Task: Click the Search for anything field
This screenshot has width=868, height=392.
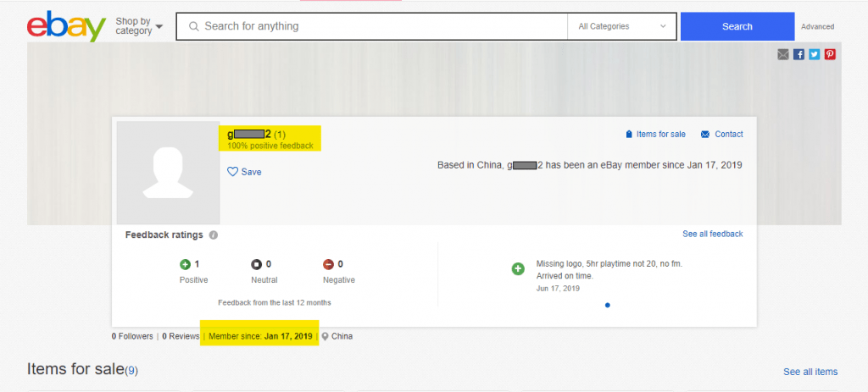Action: click(x=381, y=26)
